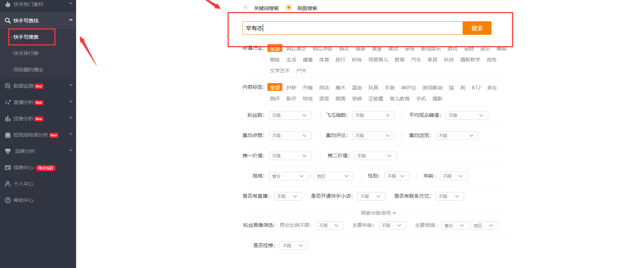Open the 榜一价值 dropdown
Image resolution: width=644 pixels, height=268 pixels.
coord(290,156)
